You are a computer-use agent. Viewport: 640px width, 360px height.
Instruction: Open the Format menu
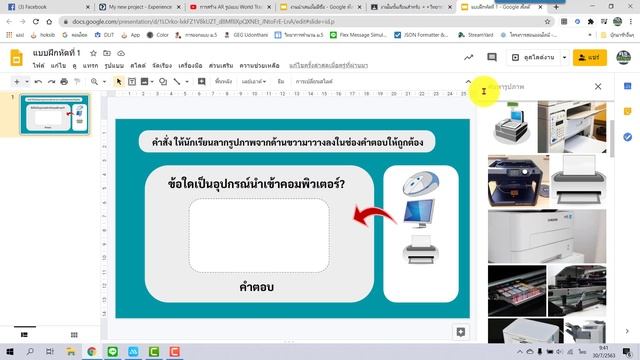pyautogui.click(x=114, y=66)
